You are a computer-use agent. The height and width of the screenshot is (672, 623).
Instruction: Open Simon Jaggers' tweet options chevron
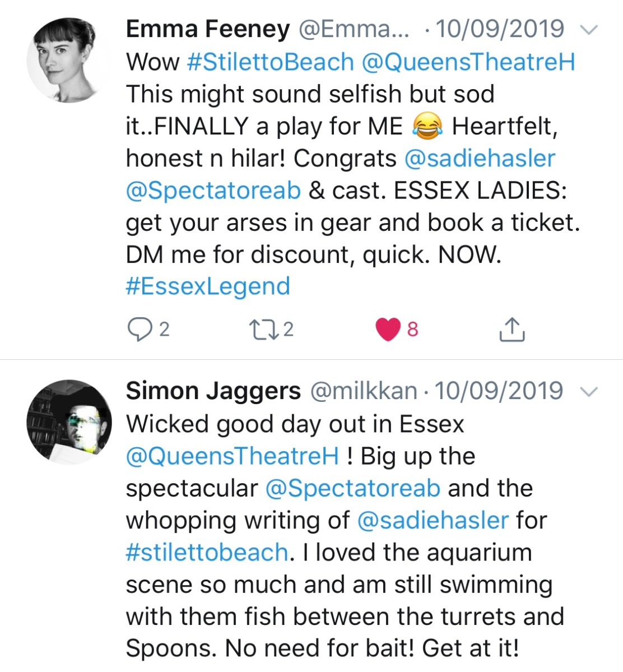[x=589, y=392]
